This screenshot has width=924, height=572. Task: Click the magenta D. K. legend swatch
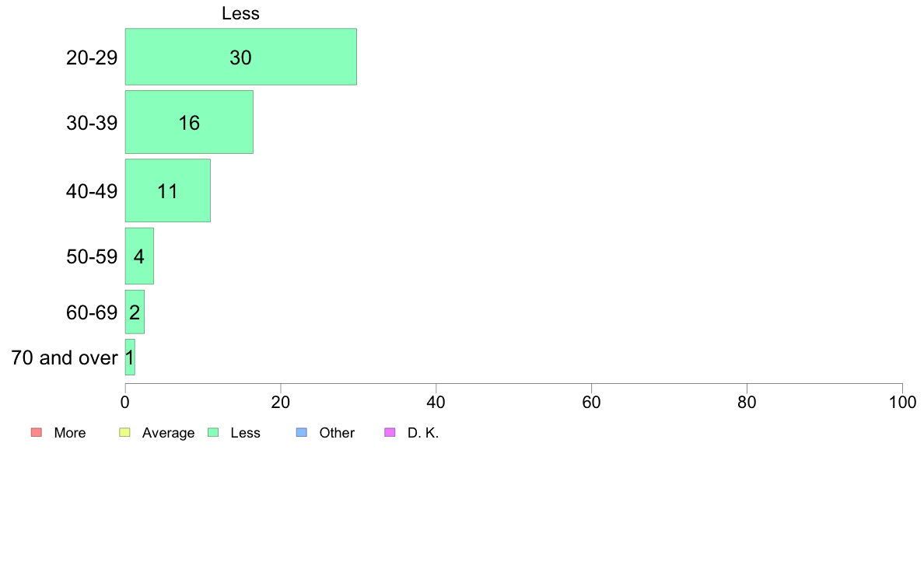coord(390,432)
